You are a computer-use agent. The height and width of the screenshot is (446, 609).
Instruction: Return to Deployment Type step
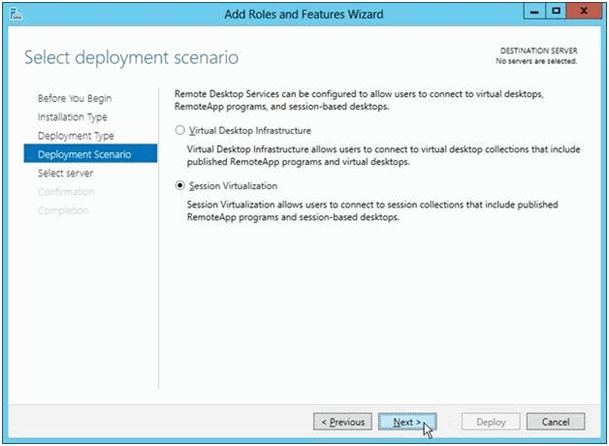[x=76, y=136]
